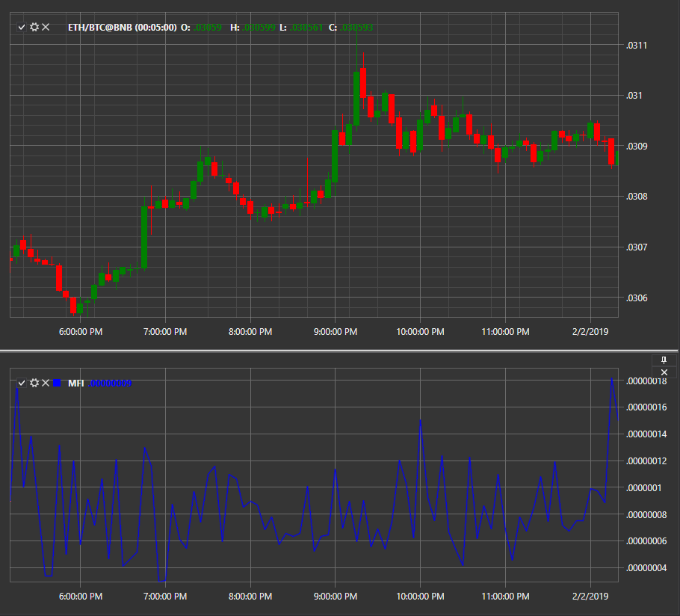Click the blue MFI color swatch

click(57, 383)
